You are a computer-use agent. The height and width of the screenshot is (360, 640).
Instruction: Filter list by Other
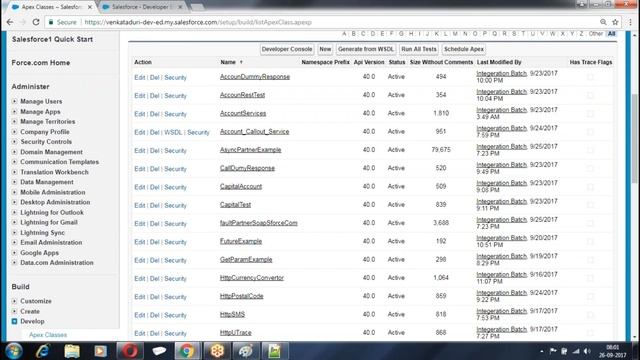pyautogui.click(x=596, y=34)
